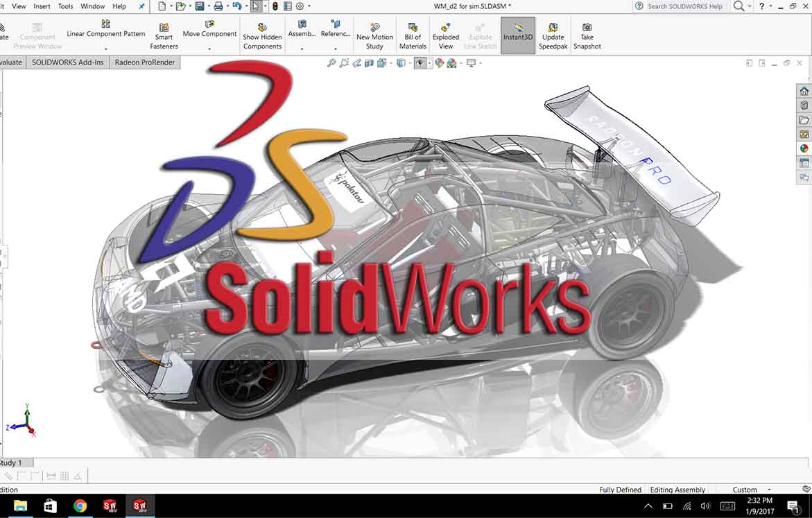Viewport: 812px width, 518px height.
Task: Open the View menu
Action: (x=19, y=6)
